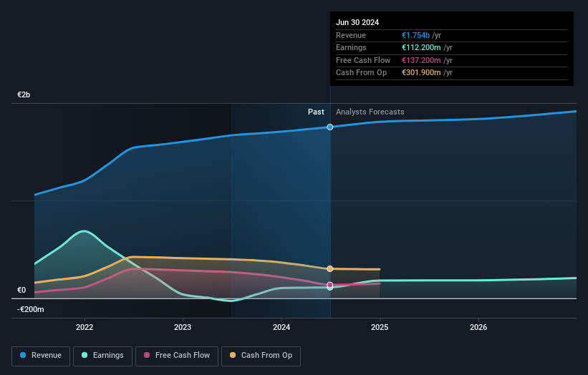
Task: Click the €301.900m cash from op value
Action: (x=421, y=73)
